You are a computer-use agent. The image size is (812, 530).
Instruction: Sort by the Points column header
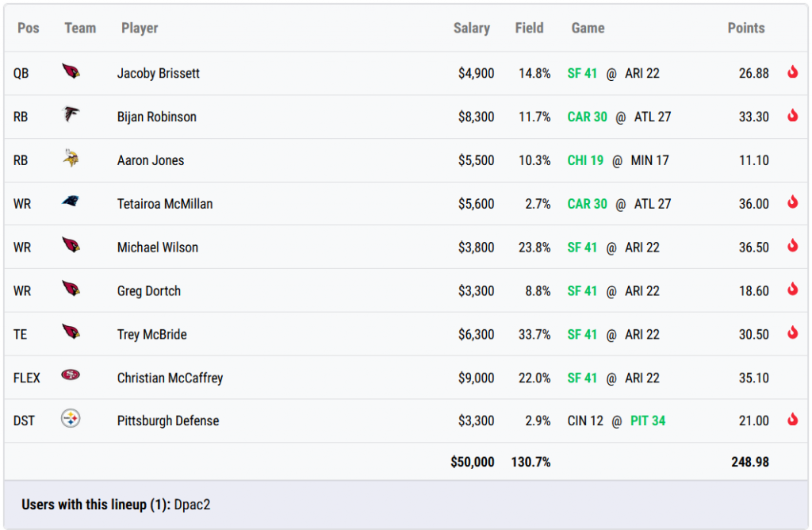(x=745, y=28)
